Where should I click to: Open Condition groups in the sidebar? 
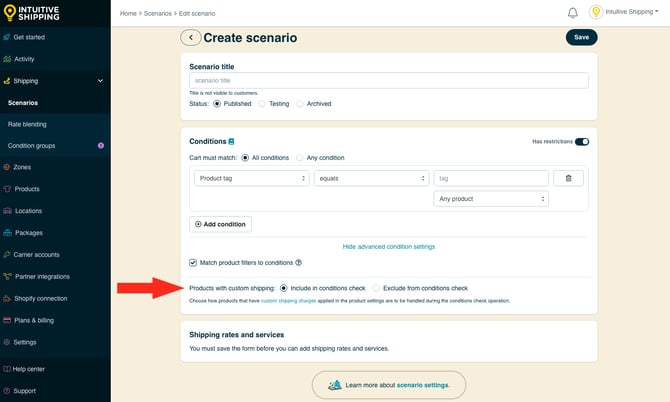pyautogui.click(x=31, y=146)
